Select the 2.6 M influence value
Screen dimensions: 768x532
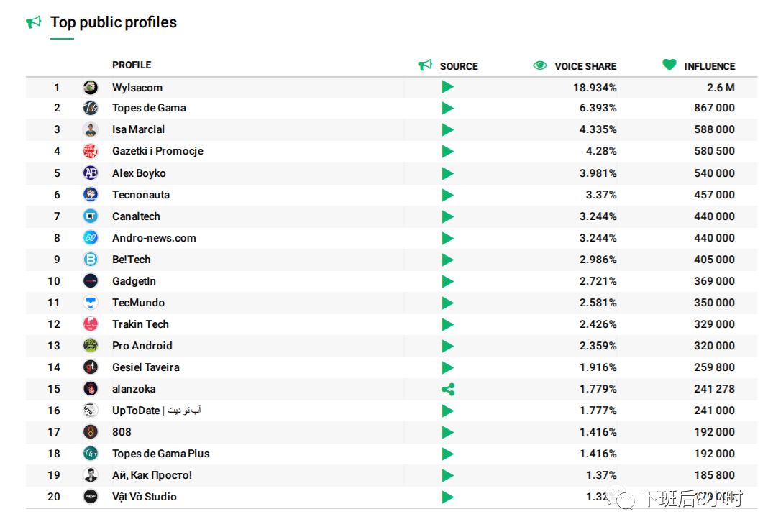[x=721, y=88]
